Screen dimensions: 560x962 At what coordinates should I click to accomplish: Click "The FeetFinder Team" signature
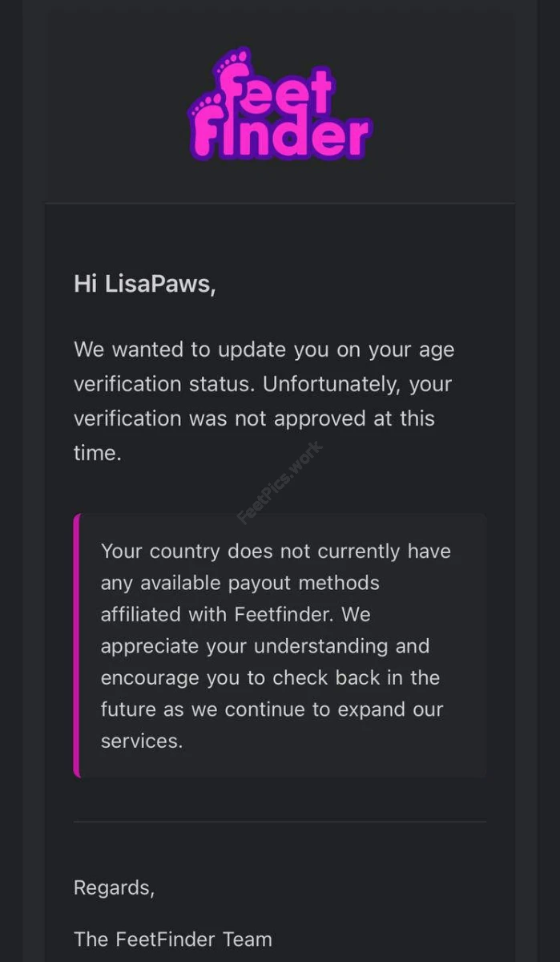[173, 939]
